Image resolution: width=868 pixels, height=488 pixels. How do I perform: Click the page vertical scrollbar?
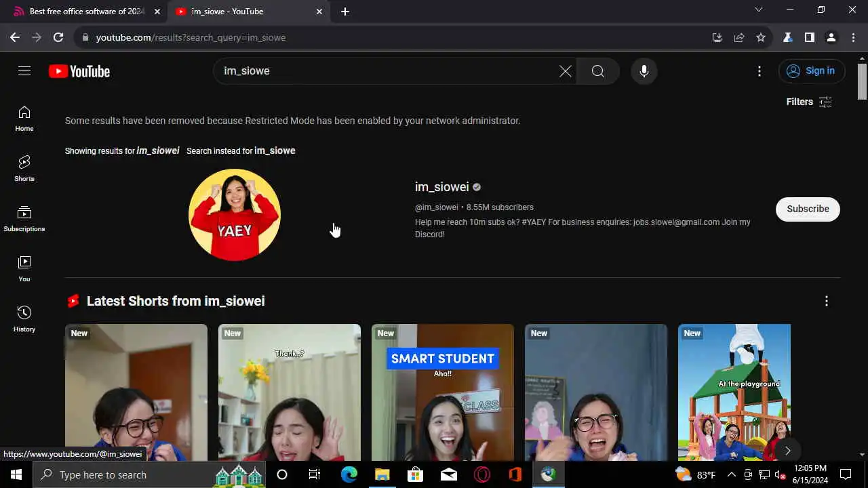[862, 81]
